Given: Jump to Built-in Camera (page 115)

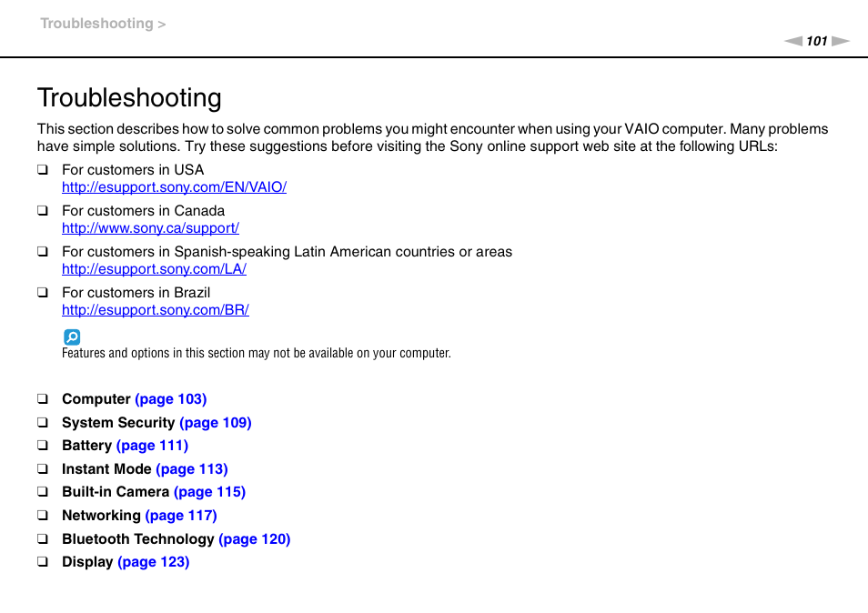Looking at the screenshot, I should coord(209,492).
